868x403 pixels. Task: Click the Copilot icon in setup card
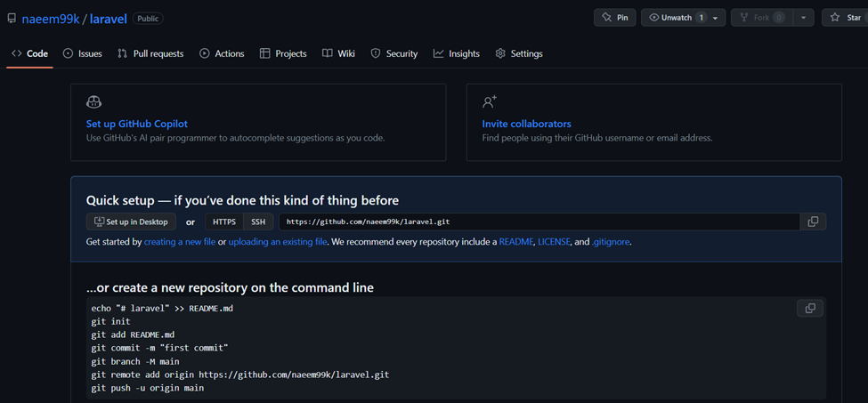coord(93,101)
